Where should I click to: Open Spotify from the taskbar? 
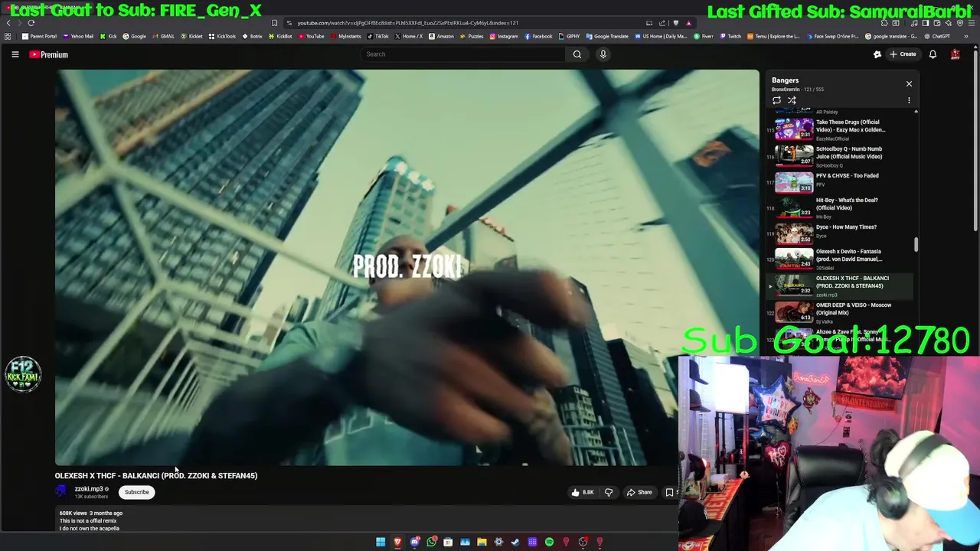[x=549, y=542]
